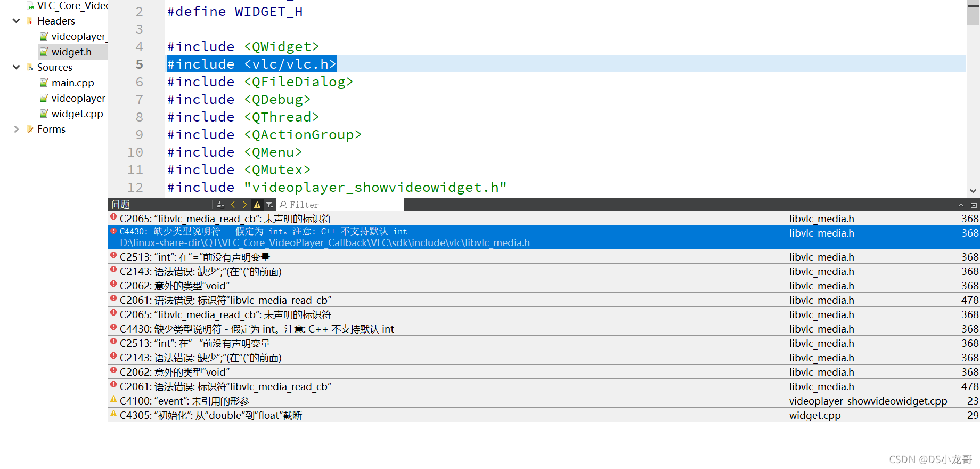Toggle the show warnings button
This screenshot has width=980, height=469.
click(x=257, y=205)
